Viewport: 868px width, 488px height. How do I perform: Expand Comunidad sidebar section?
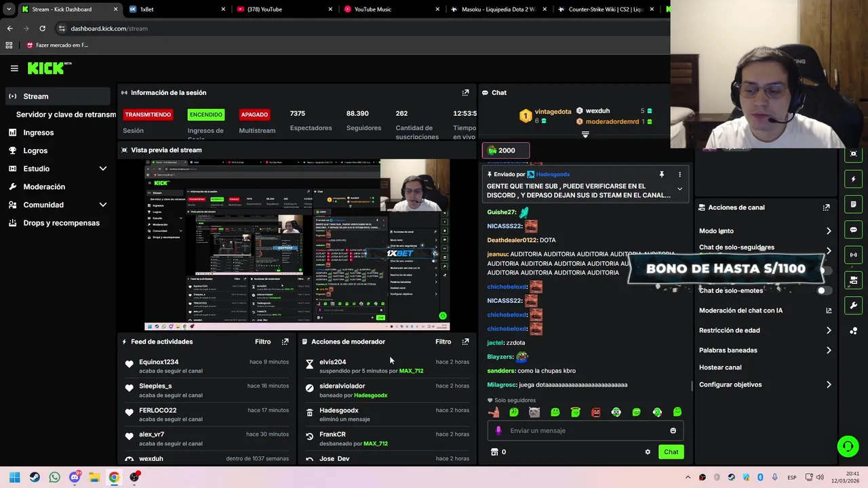tap(103, 205)
